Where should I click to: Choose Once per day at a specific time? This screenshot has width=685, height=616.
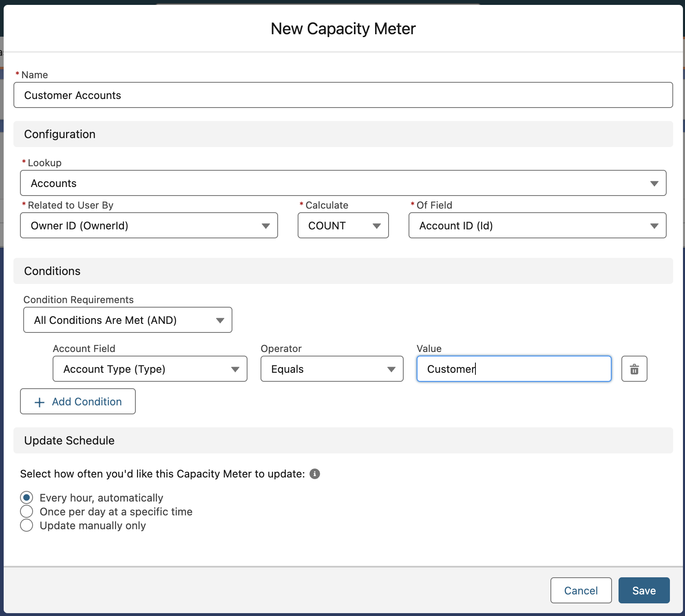pyautogui.click(x=27, y=511)
